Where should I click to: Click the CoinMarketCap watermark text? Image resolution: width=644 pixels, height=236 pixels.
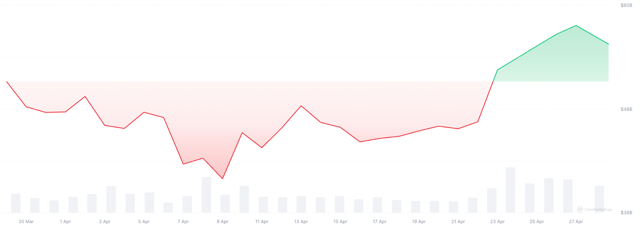[598, 209]
